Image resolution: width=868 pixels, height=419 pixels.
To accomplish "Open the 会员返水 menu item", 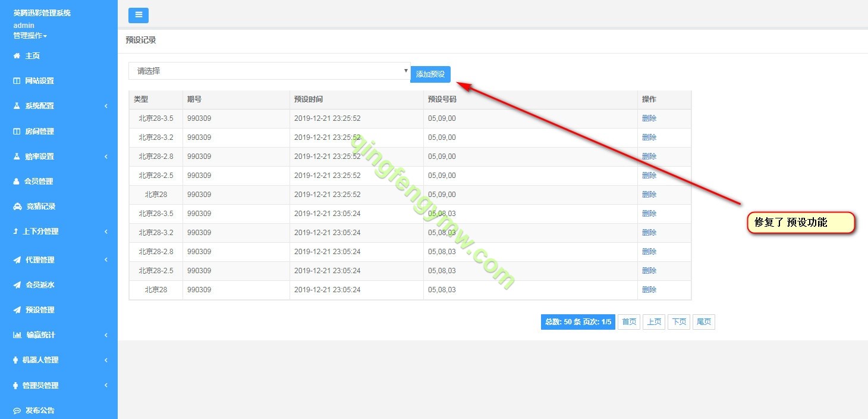I will pyautogui.click(x=40, y=285).
